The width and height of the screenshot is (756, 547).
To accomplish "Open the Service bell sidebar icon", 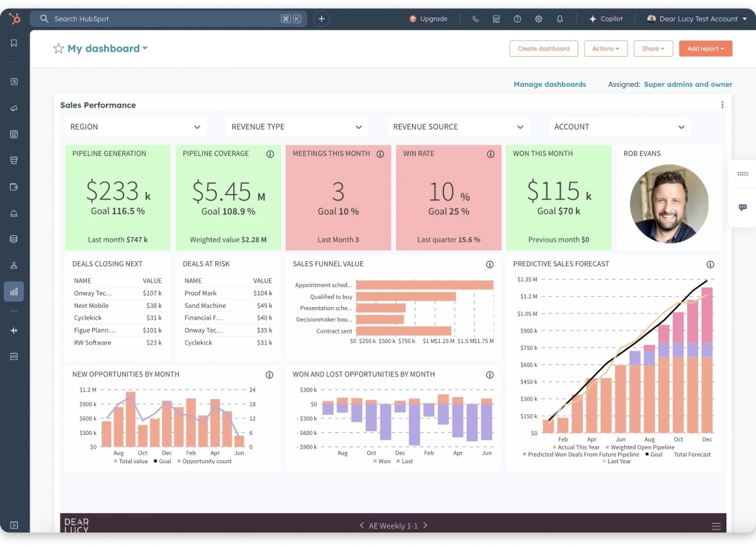I will tap(14, 213).
